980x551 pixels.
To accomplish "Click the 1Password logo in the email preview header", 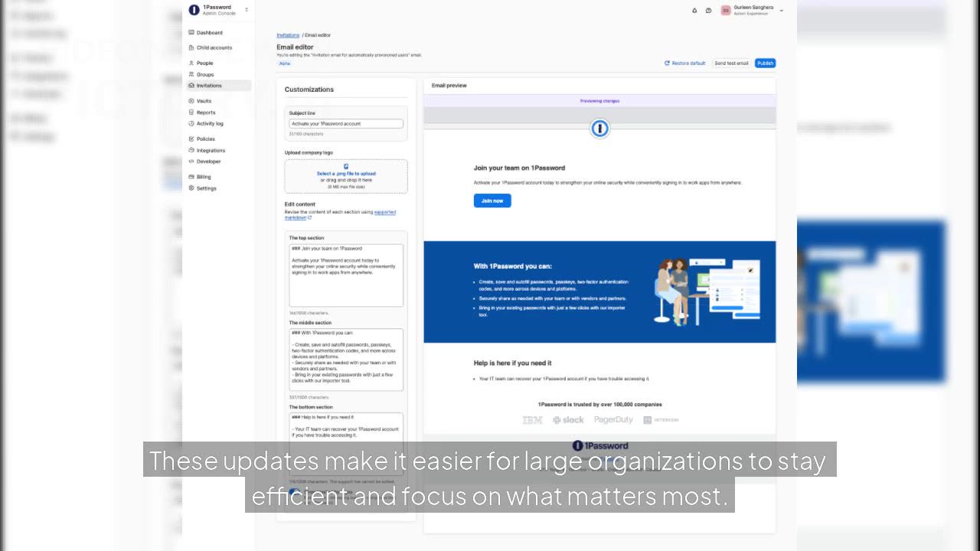I will click(599, 129).
